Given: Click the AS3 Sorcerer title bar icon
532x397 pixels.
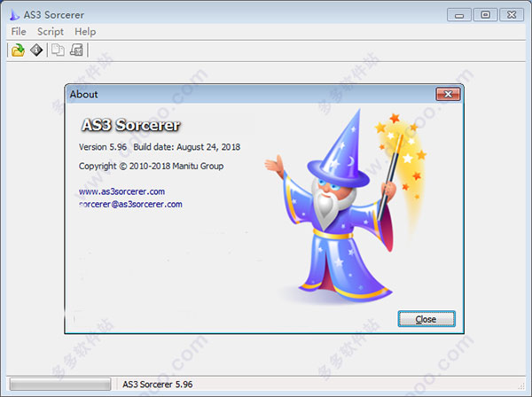Looking at the screenshot, I should pyautogui.click(x=14, y=14).
